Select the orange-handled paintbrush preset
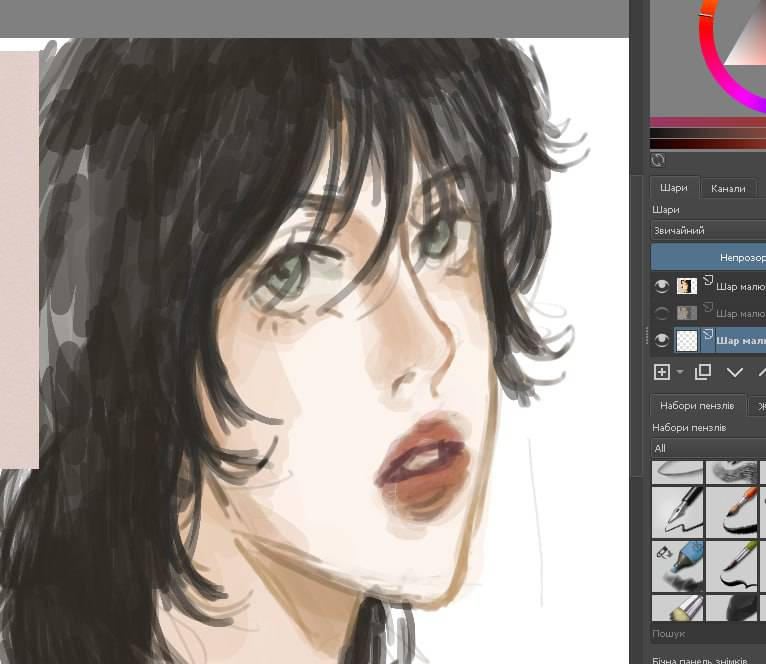The image size is (766, 664). [731, 512]
